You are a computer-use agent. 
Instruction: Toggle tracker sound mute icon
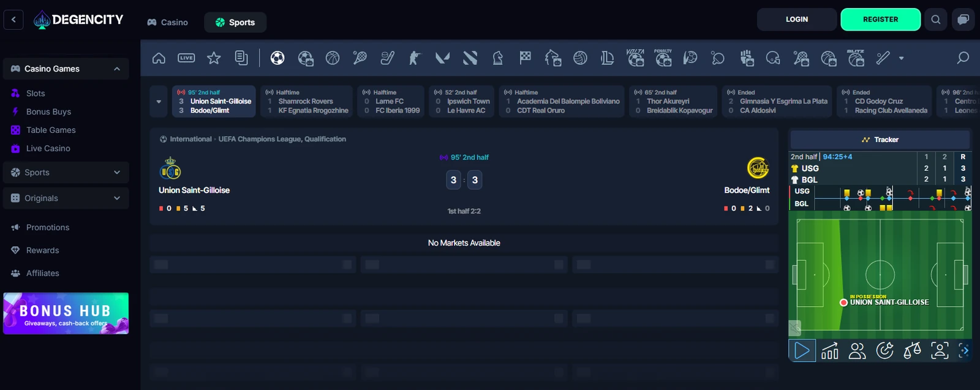pos(795,328)
